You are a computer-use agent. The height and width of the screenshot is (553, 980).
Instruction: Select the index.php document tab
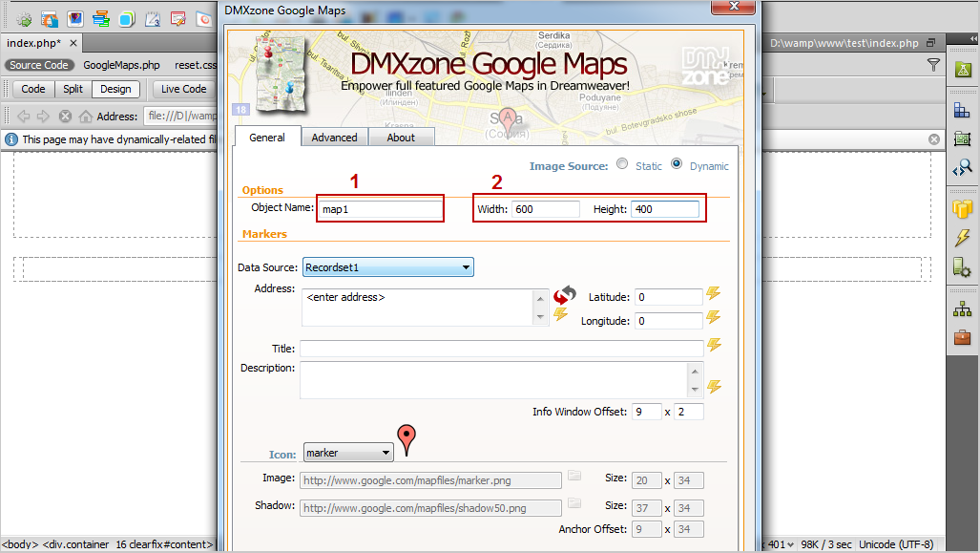33,43
